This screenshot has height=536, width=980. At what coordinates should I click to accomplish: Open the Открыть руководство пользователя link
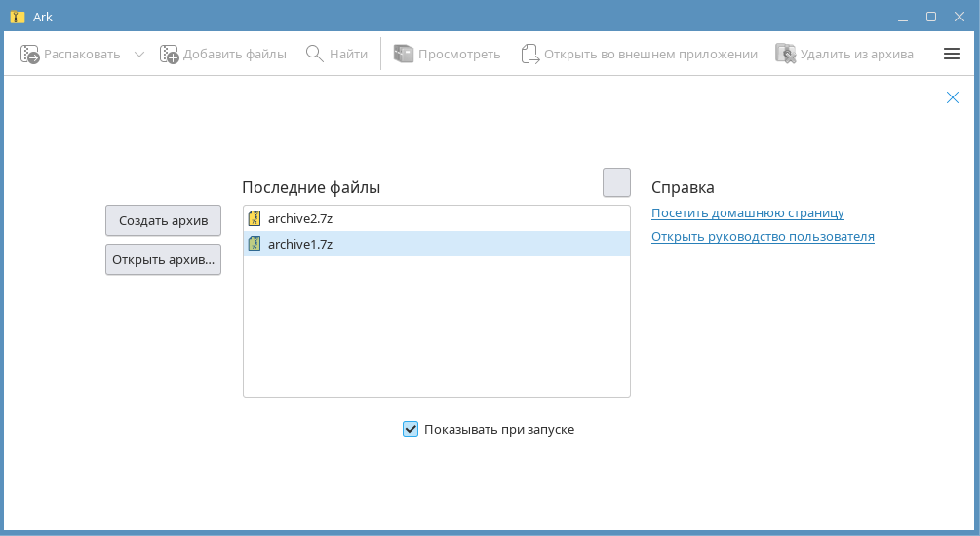[x=763, y=236]
